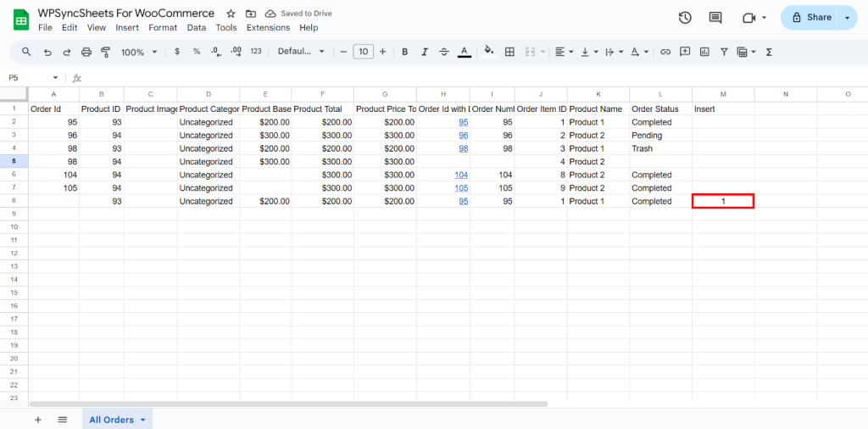Open the Extensions menu

coord(268,28)
